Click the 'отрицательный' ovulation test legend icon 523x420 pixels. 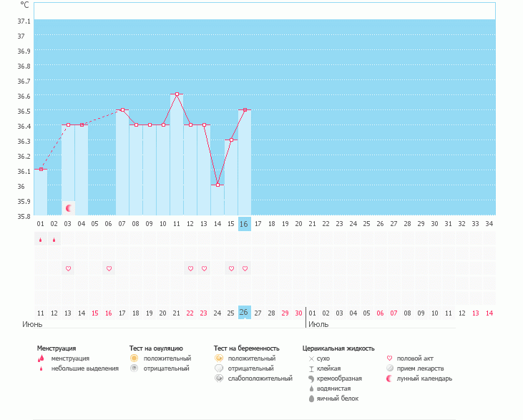tap(134, 368)
